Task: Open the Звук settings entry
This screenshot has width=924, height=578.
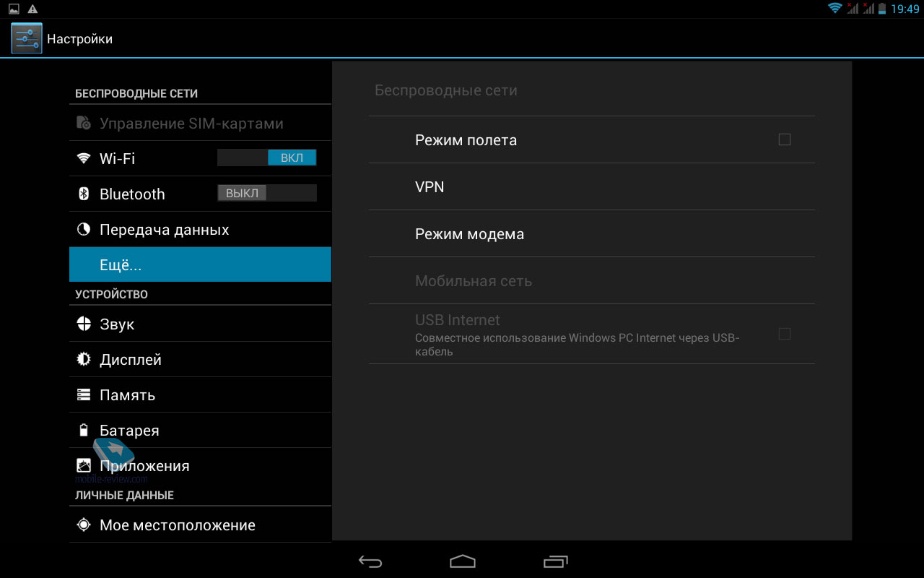Action: point(200,324)
